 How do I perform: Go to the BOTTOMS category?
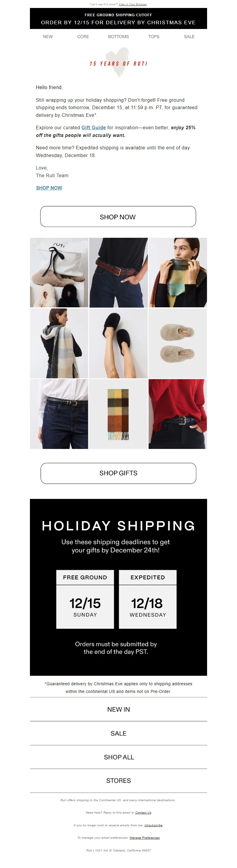[118, 37]
